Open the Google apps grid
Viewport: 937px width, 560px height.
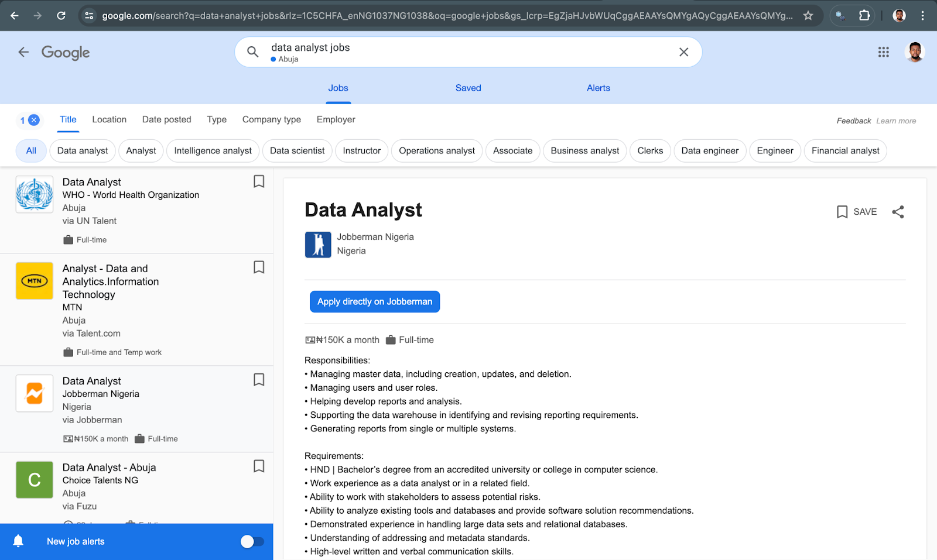[x=883, y=52]
